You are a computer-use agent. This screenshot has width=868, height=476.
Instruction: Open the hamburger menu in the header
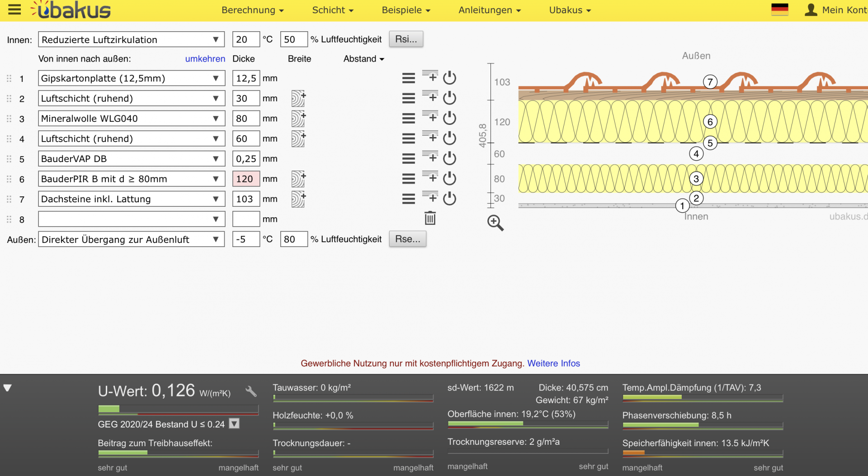14,10
